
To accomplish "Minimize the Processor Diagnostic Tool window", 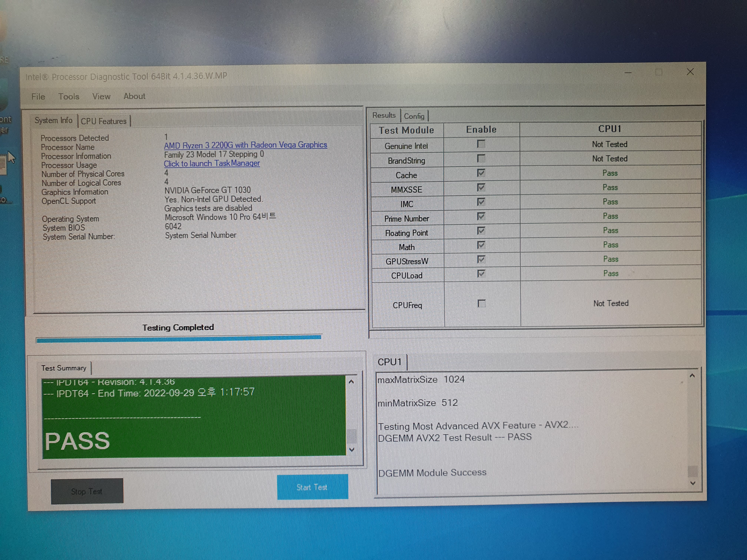I will click(628, 73).
